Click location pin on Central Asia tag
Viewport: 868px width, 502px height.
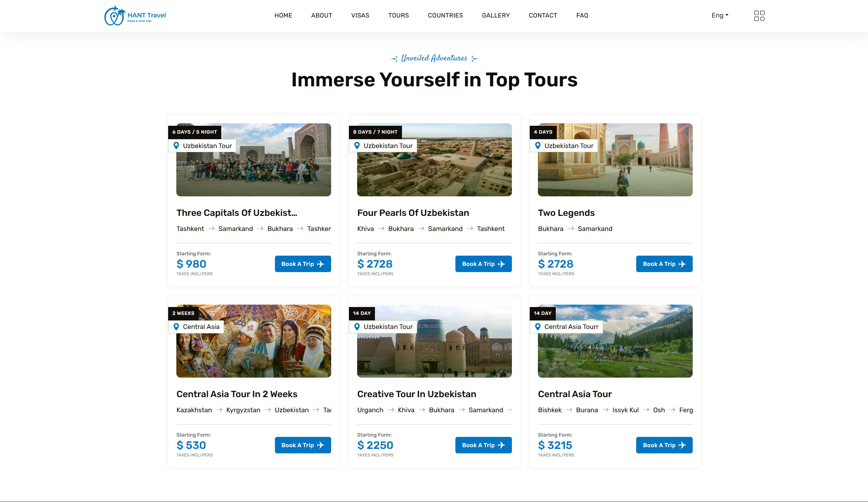pyautogui.click(x=176, y=327)
